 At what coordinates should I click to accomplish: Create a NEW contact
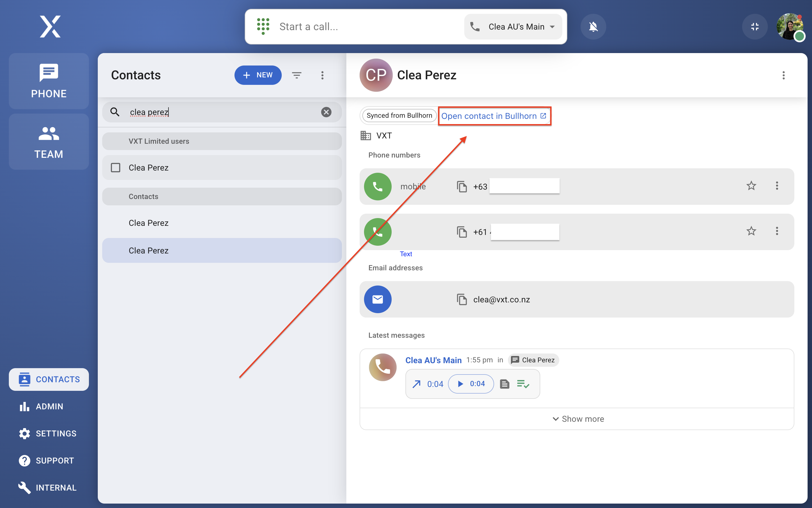257,75
